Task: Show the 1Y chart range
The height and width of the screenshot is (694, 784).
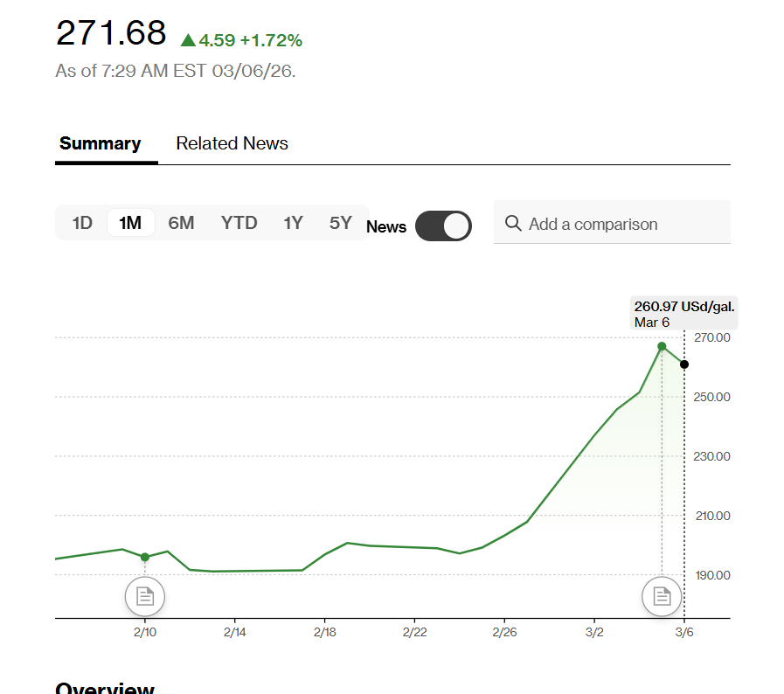Action: [293, 223]
